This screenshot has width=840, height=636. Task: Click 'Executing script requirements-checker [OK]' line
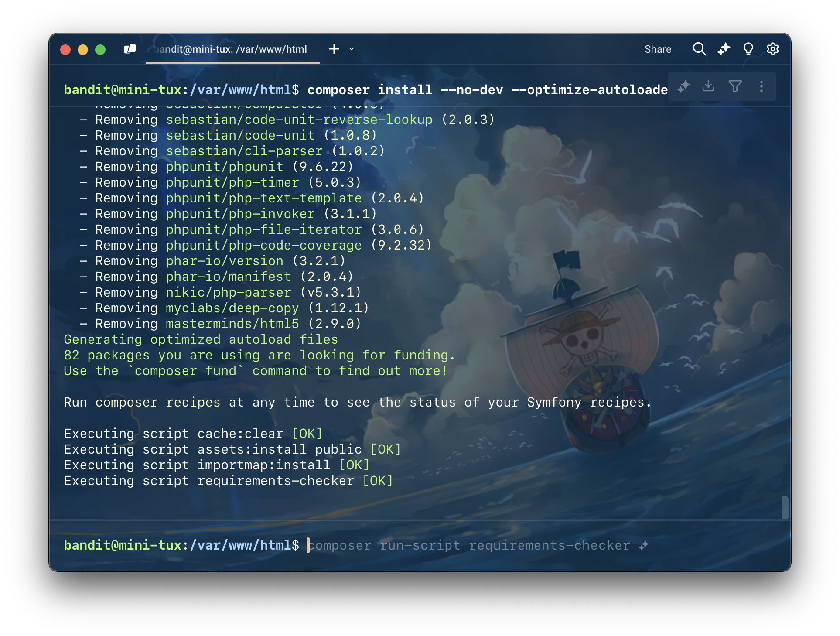click(x=229, y=481)
